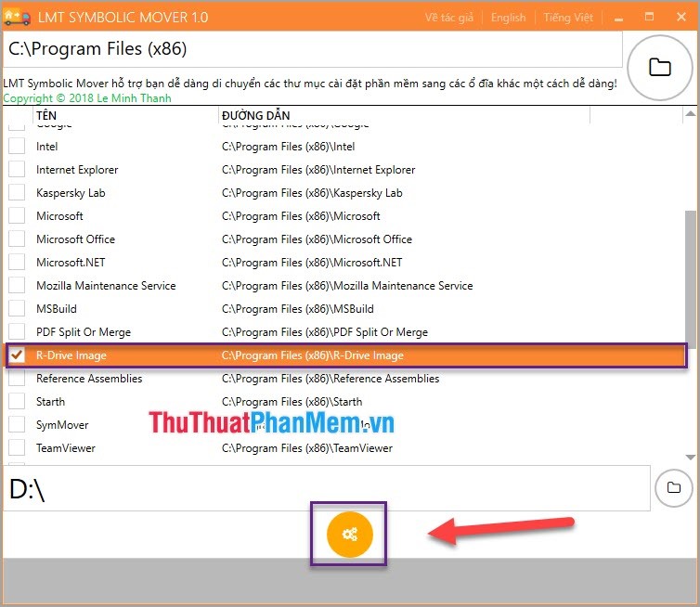Select the Microsoft Office name text
The image size is (700, 607).
75,239
